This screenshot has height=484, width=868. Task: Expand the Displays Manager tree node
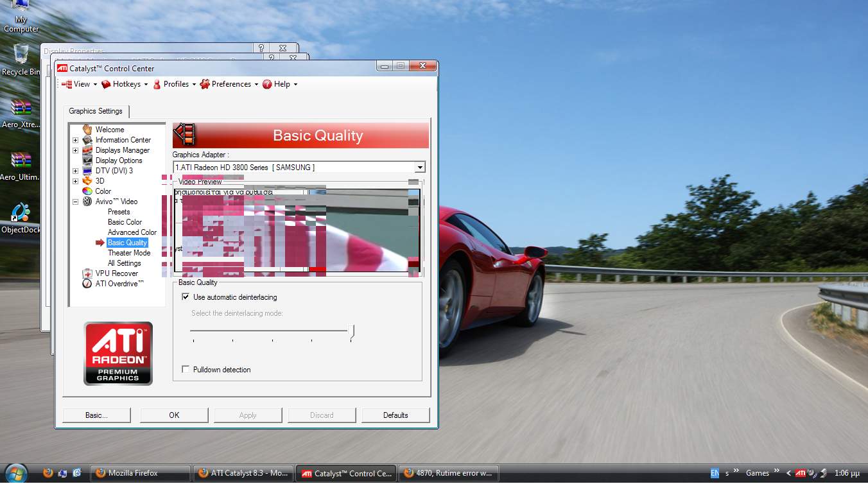(x=75, y=150)
